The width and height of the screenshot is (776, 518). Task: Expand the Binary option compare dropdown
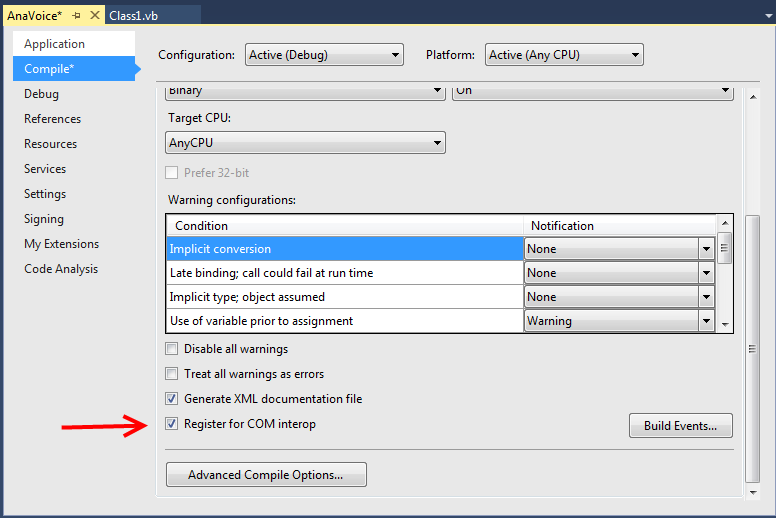(x=305, y=92)
